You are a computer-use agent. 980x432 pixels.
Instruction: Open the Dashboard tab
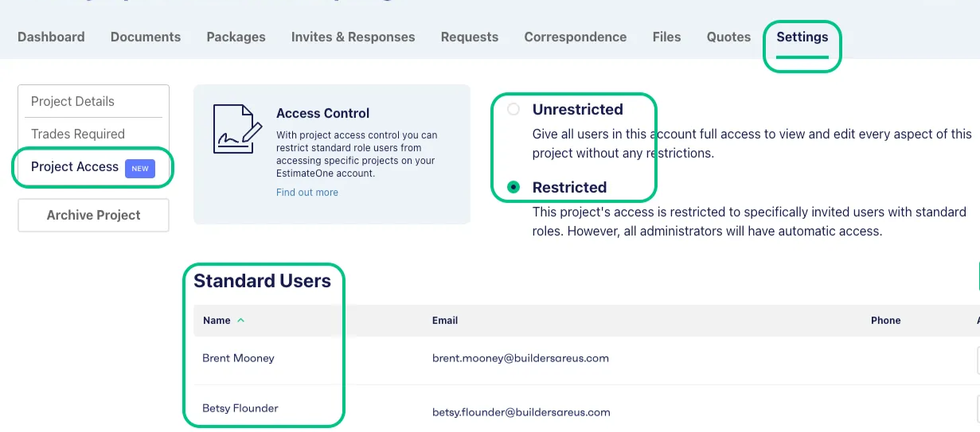coord(51,37)
